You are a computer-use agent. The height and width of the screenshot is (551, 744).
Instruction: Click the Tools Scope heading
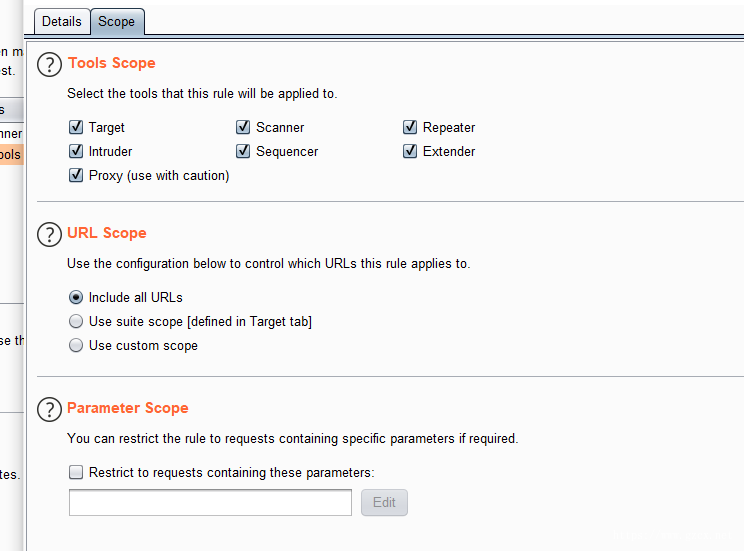pos(112,63)
